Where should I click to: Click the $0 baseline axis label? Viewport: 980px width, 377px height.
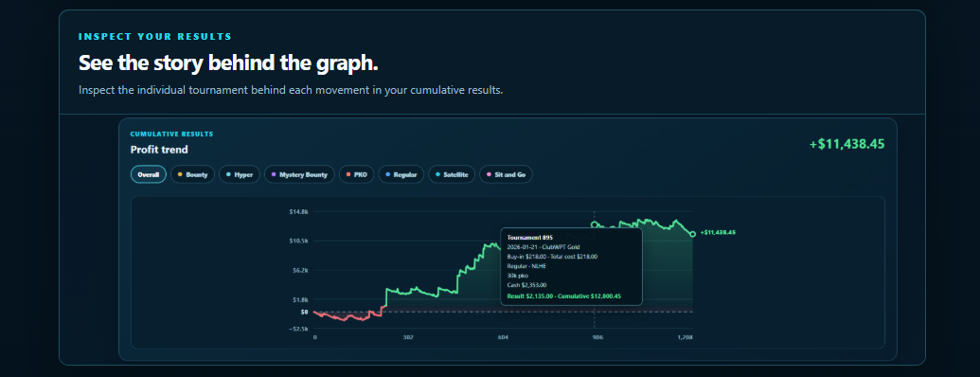pyautogui.click(x=305, y=312)
